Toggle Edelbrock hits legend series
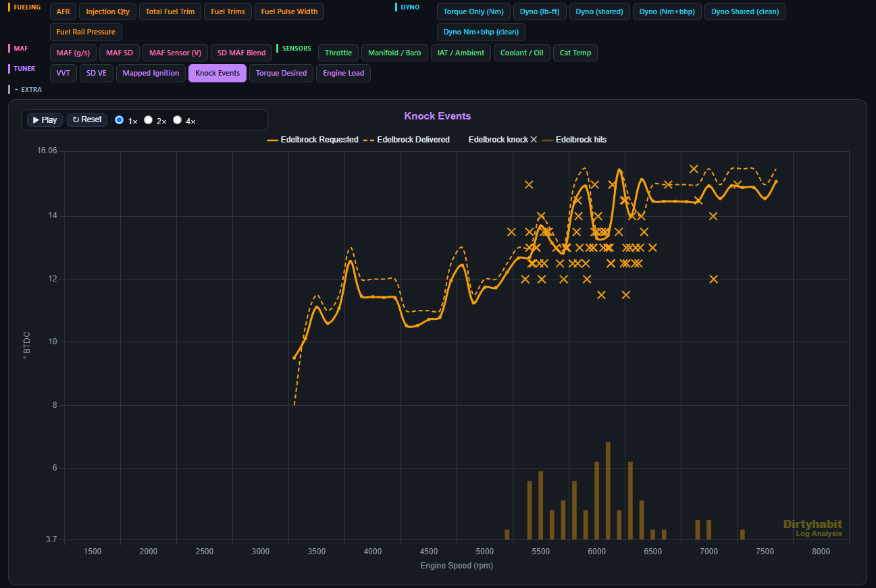The height and width of the screenshot is (588, 876). [574, 140]
